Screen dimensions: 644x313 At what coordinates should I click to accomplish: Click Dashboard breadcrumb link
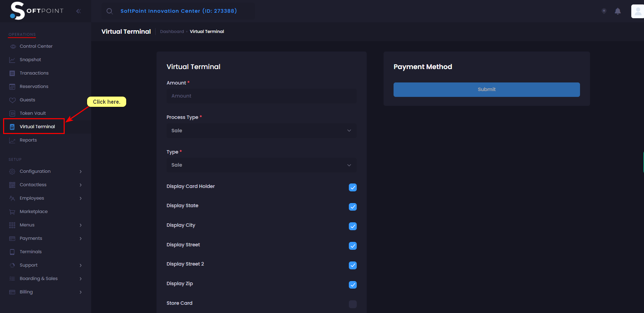click(x=172, y=32)
